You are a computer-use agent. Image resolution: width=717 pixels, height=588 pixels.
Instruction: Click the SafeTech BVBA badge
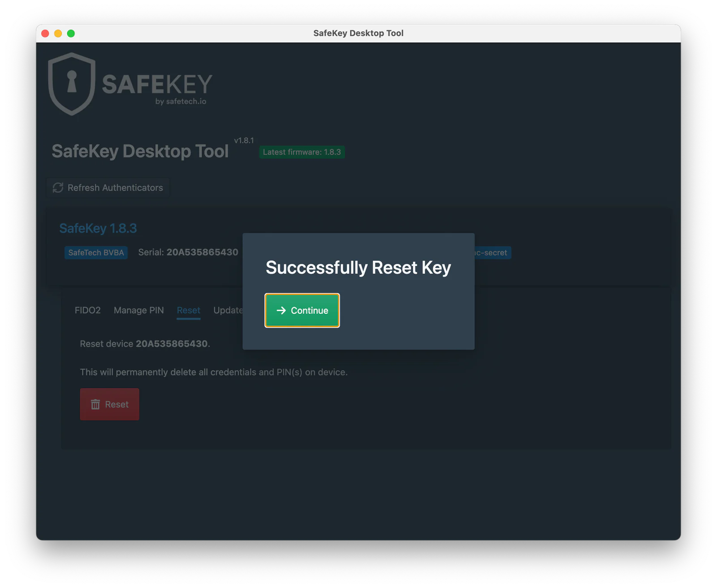[96, 253]
